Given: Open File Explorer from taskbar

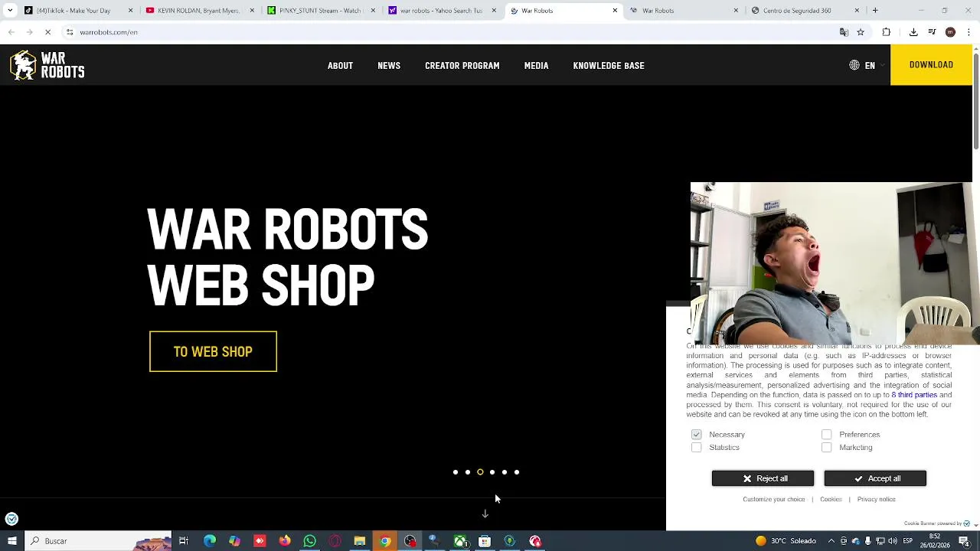Looking at the screenshot, I should point(359,541).
